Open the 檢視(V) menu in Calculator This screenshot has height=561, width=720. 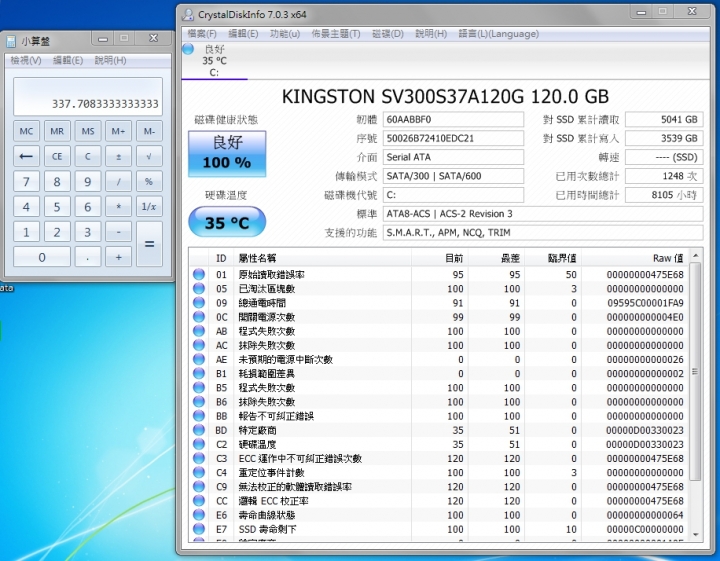coord(26,60)
